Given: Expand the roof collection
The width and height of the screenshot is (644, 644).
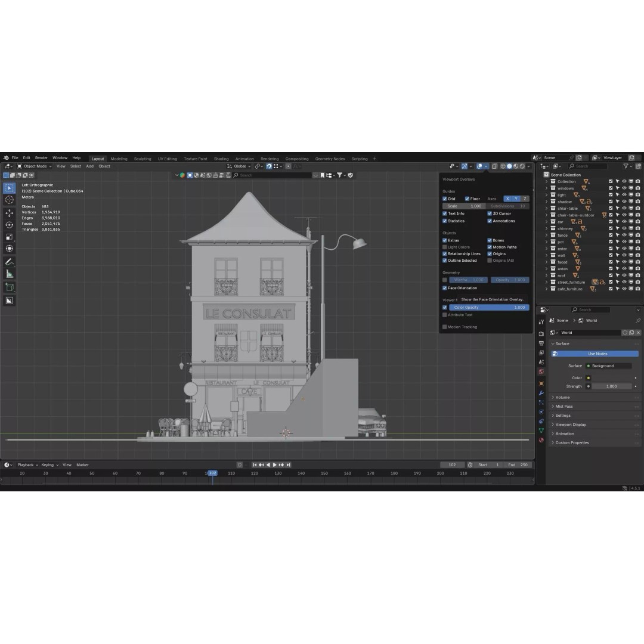Looking at the screenshot, I should 546,275.
